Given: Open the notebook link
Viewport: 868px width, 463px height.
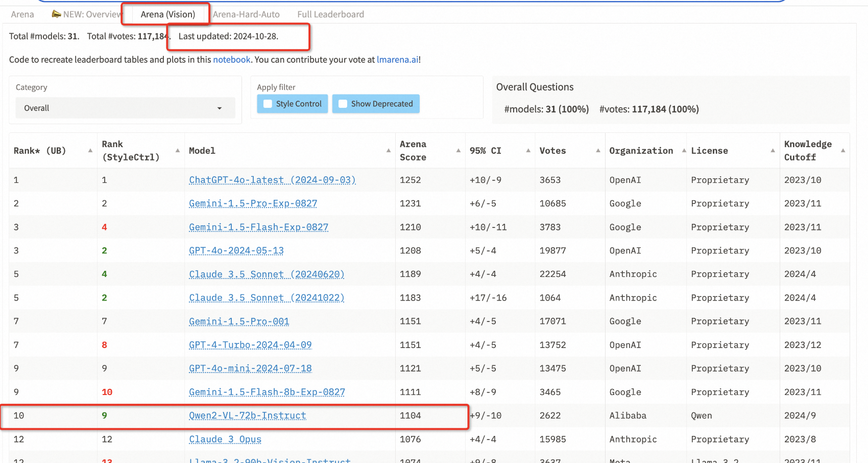Looking at the screenshot, I should (232, 60).
